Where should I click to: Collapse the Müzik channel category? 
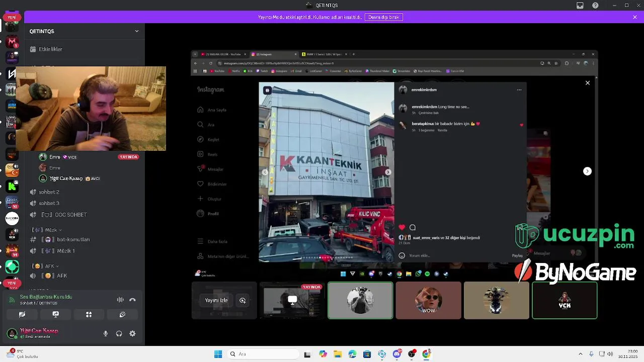click(47, 230)
